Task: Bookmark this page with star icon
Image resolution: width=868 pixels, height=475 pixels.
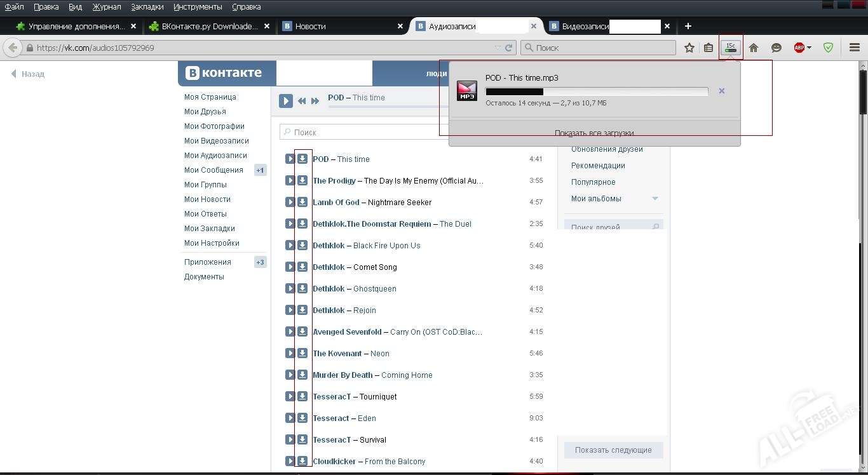Action: pyautogui.click(x=689, y=48)
